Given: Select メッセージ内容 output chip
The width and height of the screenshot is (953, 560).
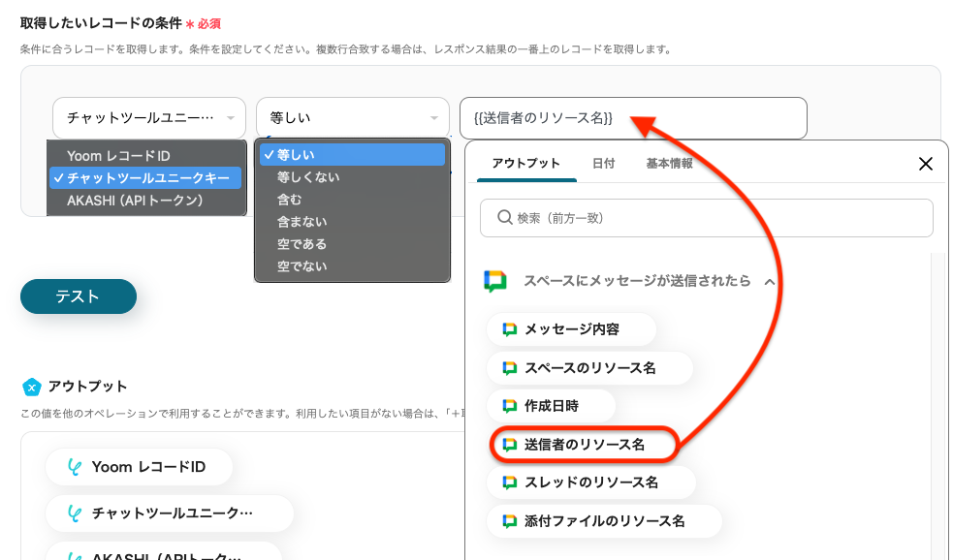Looking at the screenshot, I should (x=571, y=329).
